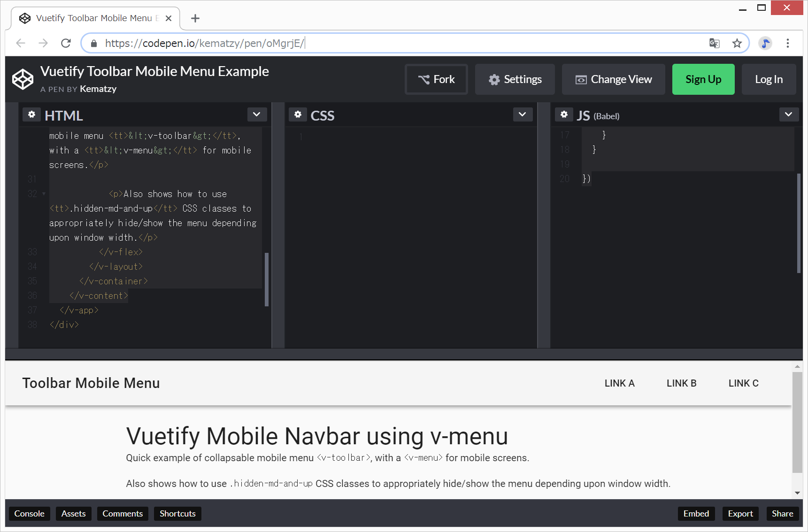
Task: Open HTML editor settings gear
Action: click(x=31, y=114)
